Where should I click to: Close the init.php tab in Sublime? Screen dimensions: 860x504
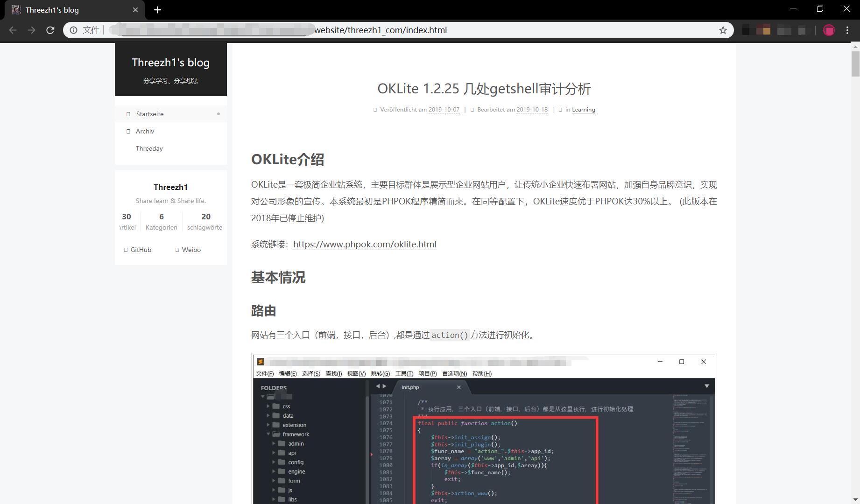pos(458,387)
